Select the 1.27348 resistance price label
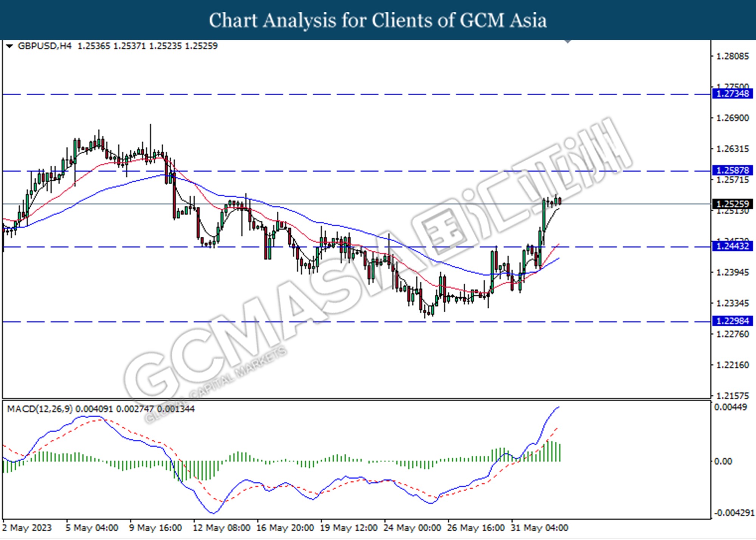 733,93
